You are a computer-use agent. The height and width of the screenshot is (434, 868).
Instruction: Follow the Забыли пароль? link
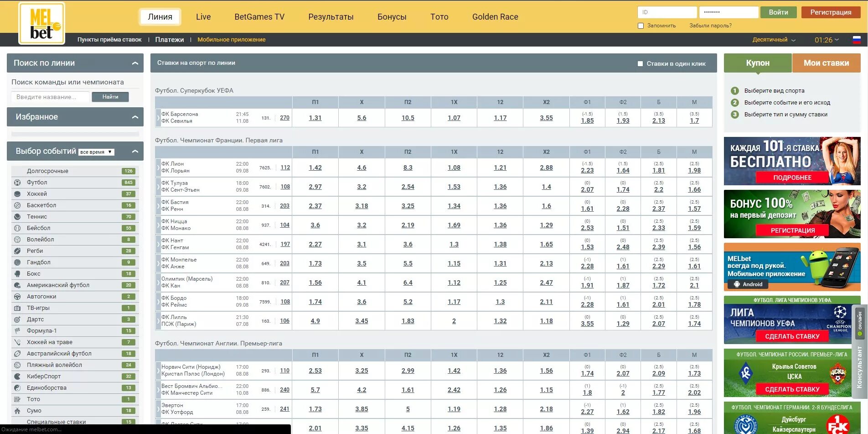tap(710, 26)
